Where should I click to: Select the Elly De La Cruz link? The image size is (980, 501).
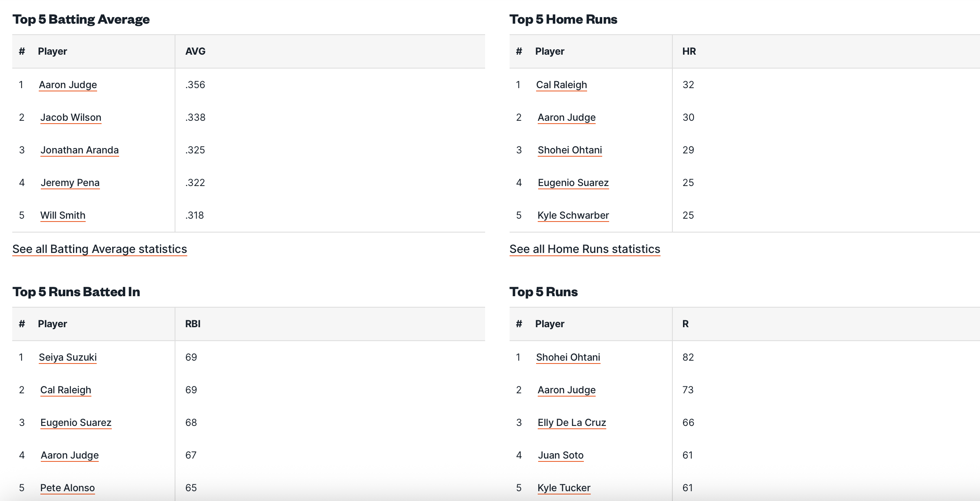point(572,423)
